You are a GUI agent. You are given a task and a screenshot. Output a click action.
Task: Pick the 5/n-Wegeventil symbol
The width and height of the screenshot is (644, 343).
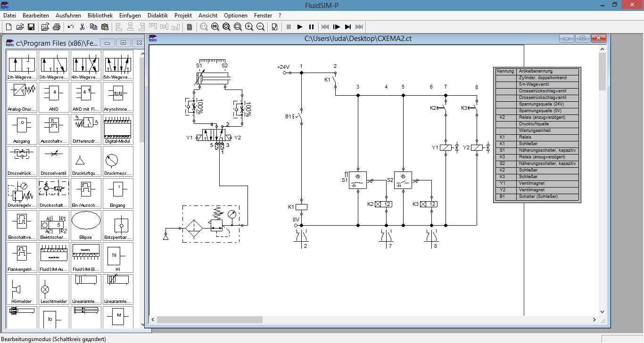(118, 65)
